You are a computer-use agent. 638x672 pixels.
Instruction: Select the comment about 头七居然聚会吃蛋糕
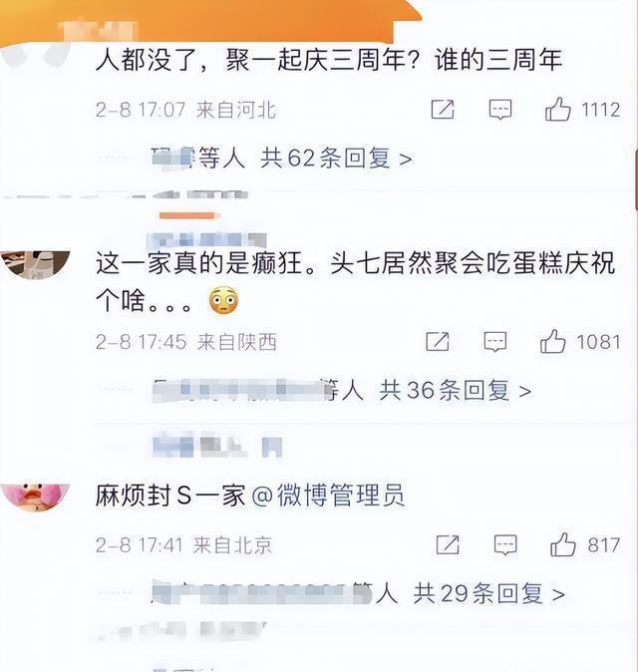(355, 281)
